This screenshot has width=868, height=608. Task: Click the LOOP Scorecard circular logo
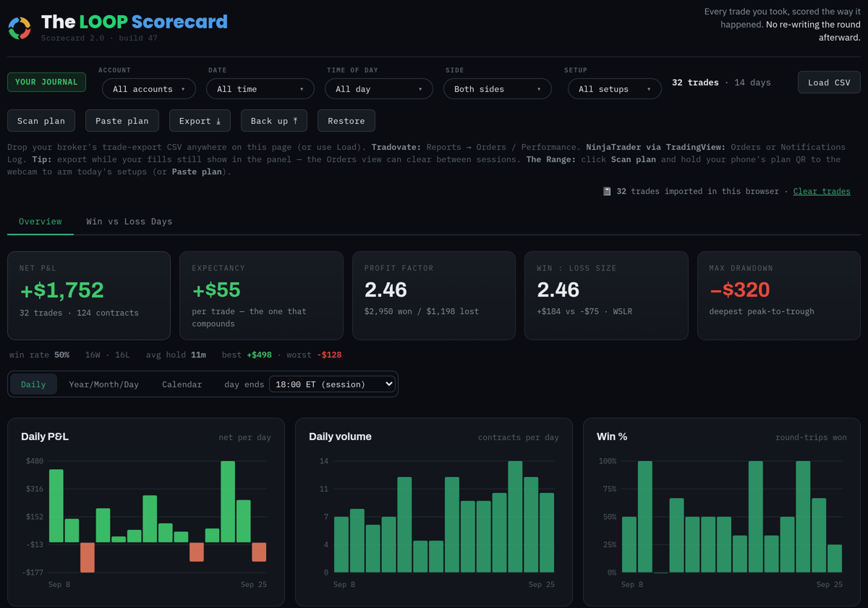20,28
